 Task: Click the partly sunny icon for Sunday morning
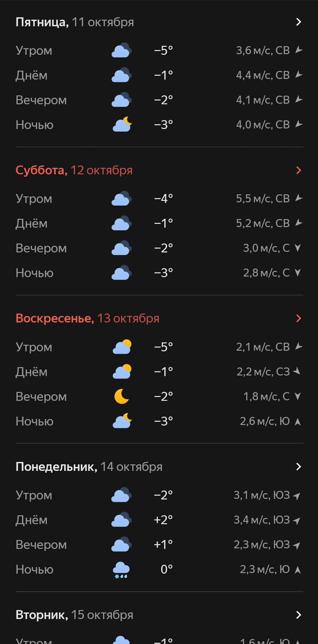122,347
